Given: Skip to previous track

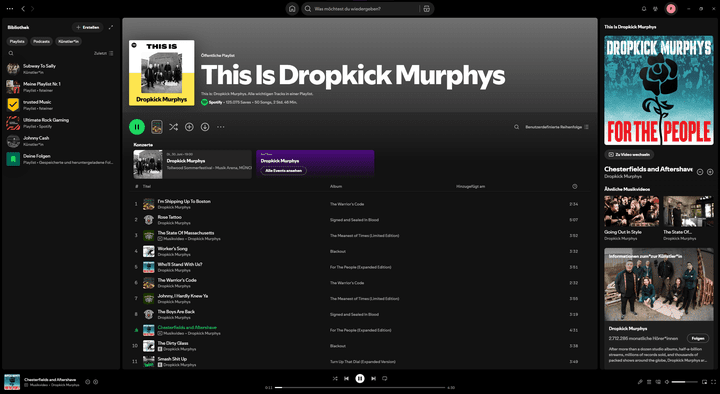Looking at the screenshot, I should (x=347, y=378).
